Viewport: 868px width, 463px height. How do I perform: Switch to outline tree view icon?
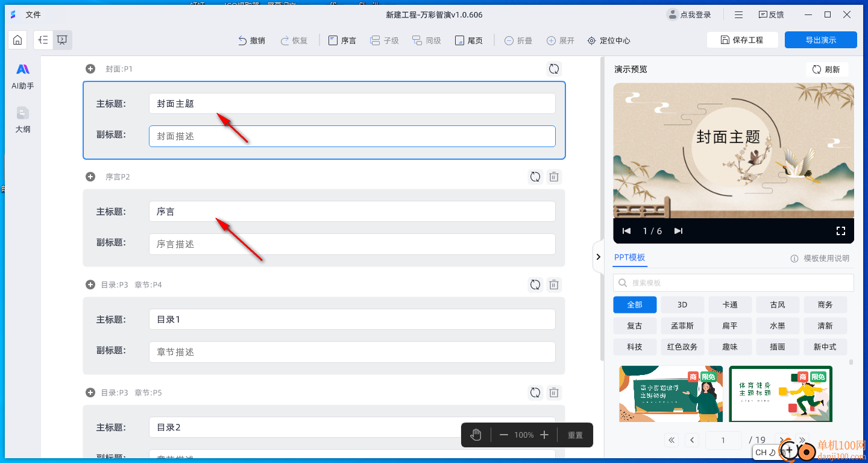[x=43, y=40]
